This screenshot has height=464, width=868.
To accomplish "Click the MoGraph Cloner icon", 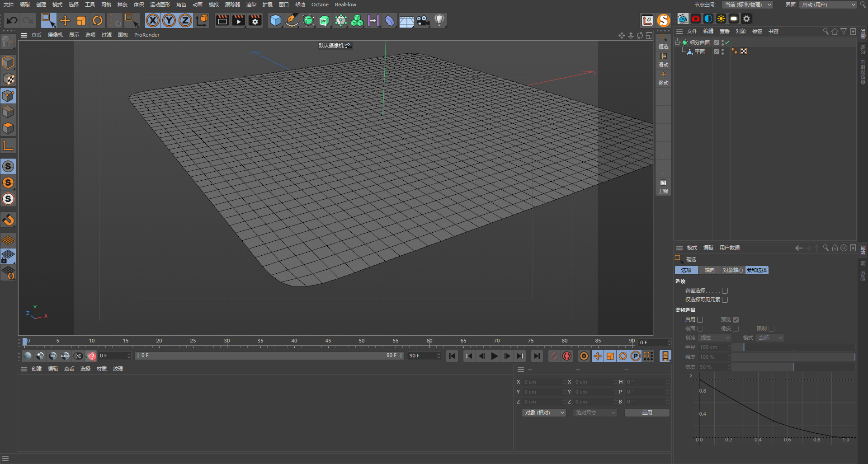I will click(x=357, y=20).
